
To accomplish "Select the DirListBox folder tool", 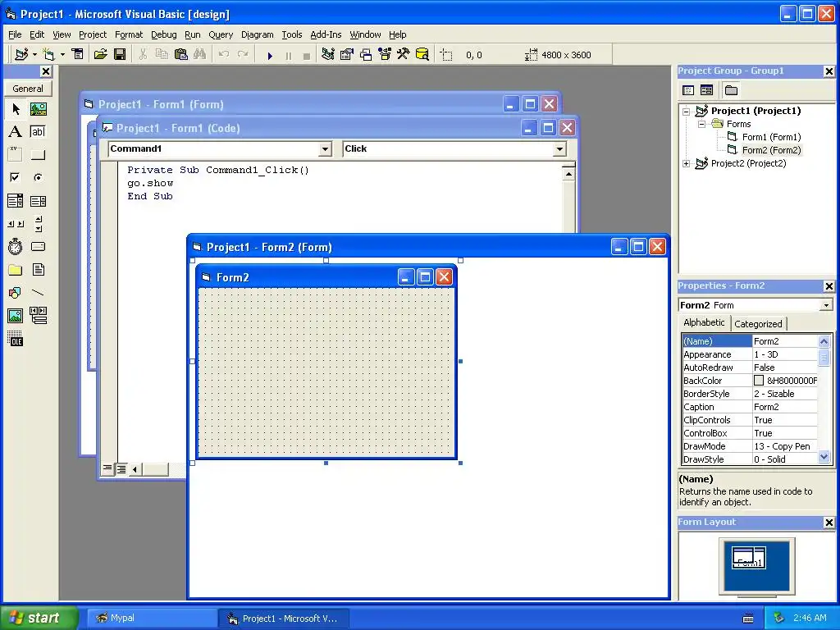I will (16, 269).
